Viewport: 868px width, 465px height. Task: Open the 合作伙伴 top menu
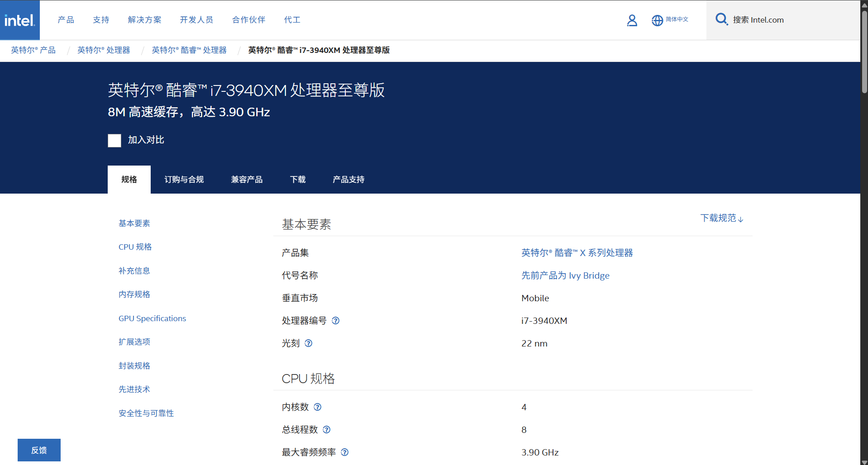[249, 20]
